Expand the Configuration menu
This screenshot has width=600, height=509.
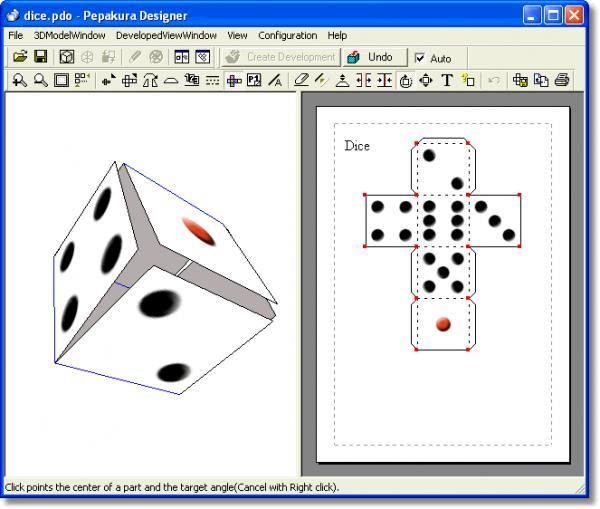coord(287,35)
